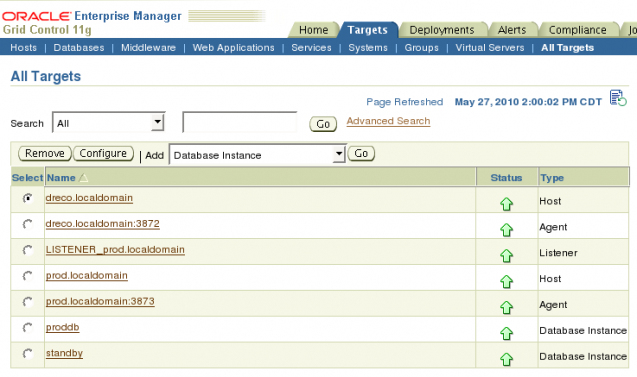Image resolution: width=637 pixels, height=377 pixels.
Task: Open the Groups subtab
Action: (x=422, y=48)
